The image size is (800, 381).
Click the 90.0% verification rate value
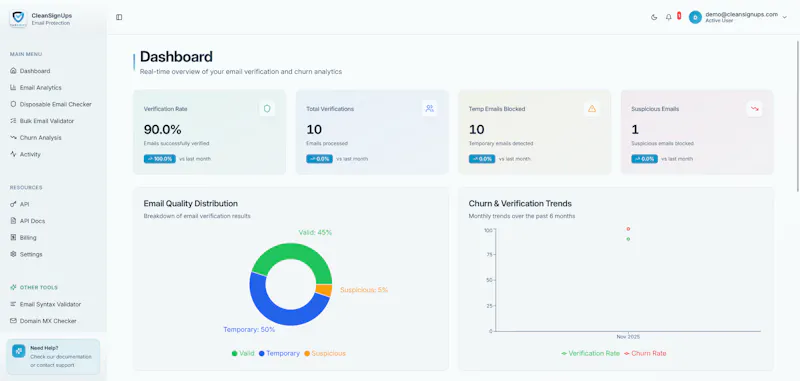coord(163,130)
